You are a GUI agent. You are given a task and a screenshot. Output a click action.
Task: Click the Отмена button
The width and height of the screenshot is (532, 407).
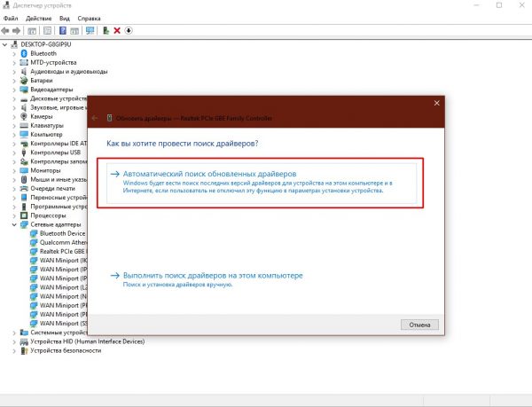point(419,325)
